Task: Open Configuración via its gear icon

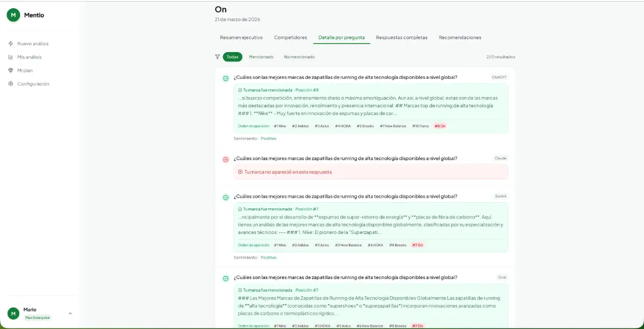Action: tap(11, 84)
